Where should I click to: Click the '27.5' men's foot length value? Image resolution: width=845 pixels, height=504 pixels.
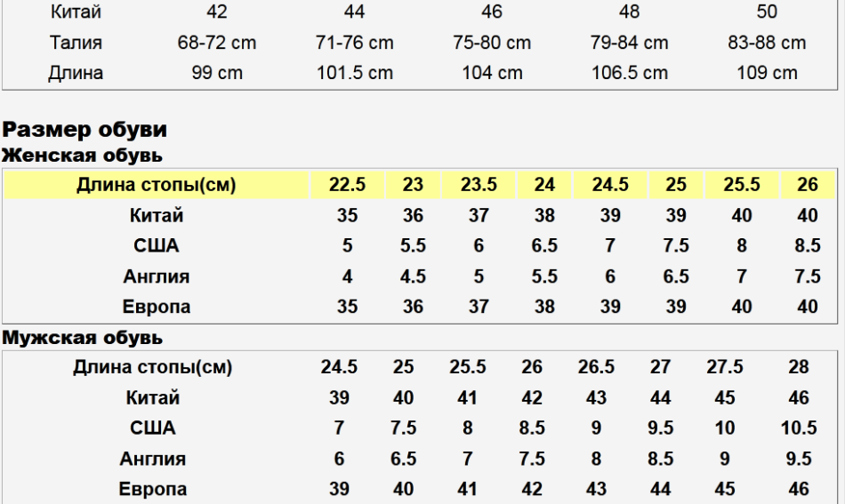(x=725, y=367)
